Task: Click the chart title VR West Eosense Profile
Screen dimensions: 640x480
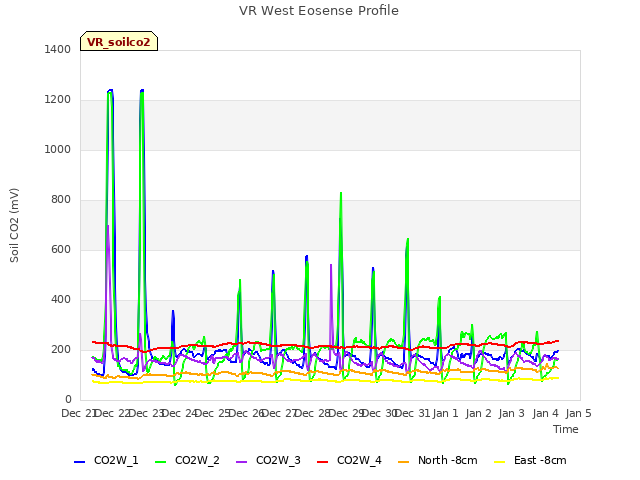Action: 319,10
